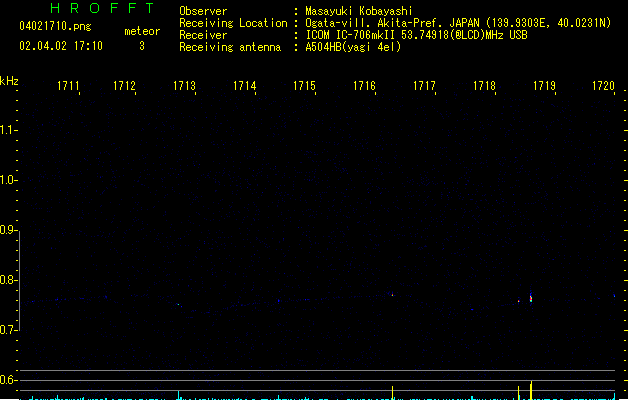Click the 1715 time axis label
The height and width of the screenshot is (400, 629).
pyautogui.click(x=304, y=86)
